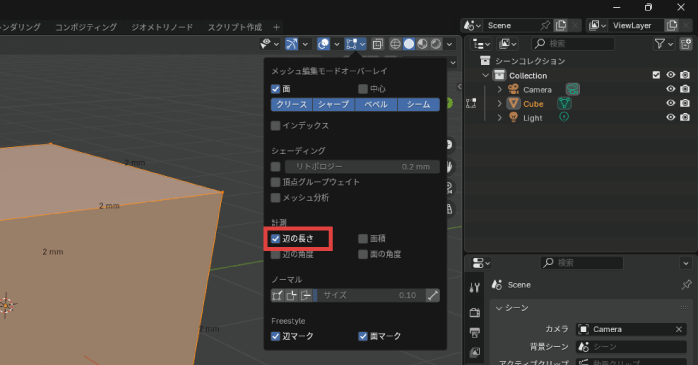The image size is (698, 365).
Task: Toggle X-ray view icon
Action: [x=377, y=44]
